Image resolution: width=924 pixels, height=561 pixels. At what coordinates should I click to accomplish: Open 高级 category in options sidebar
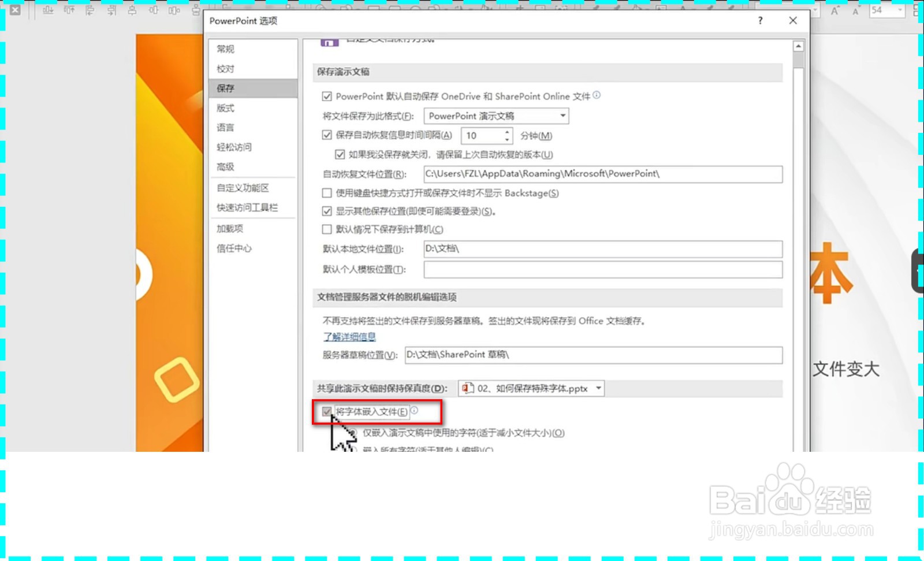253,167
